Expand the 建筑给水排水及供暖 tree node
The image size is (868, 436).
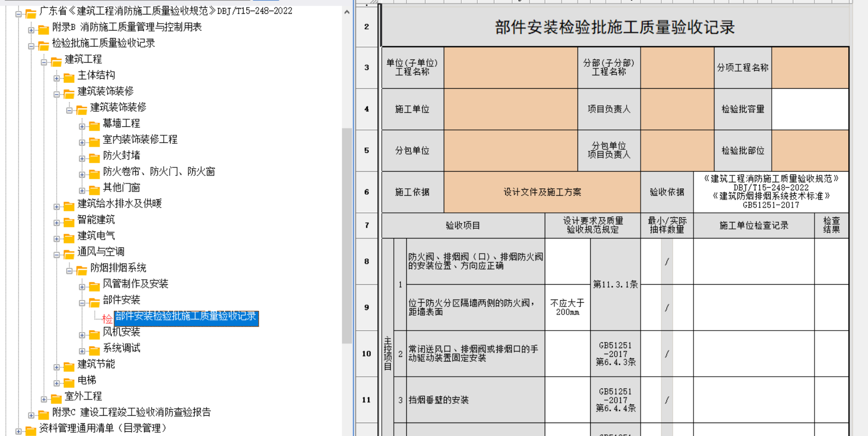[57, 206]
